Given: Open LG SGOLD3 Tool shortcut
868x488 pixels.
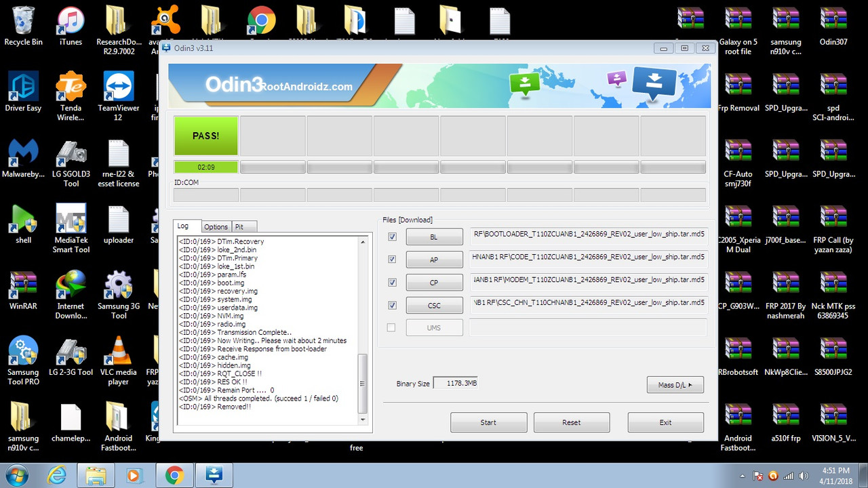Looking at the screenshot, I should tap(71, 163).
